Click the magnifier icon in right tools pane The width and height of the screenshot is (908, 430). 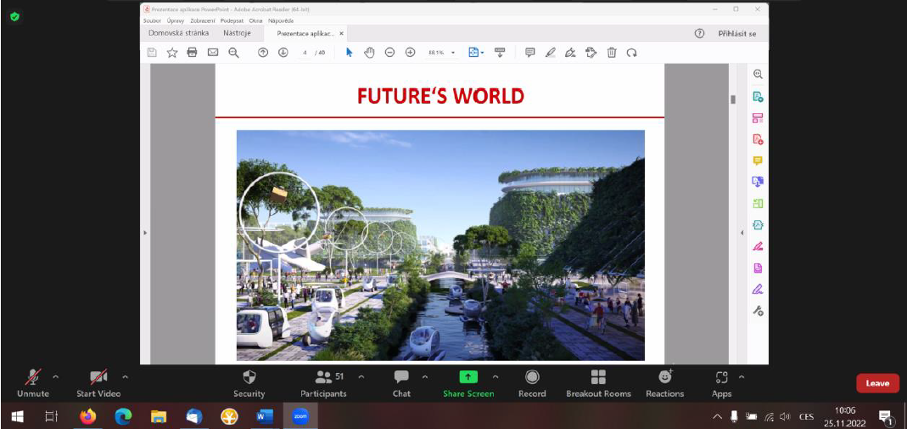point(757,74)
